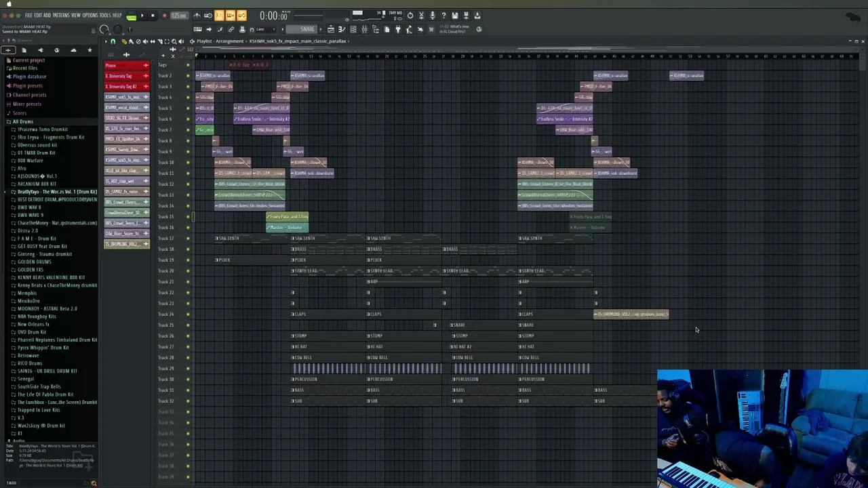
Task: Open the Mixer window icon
Action: coord(365,29)
